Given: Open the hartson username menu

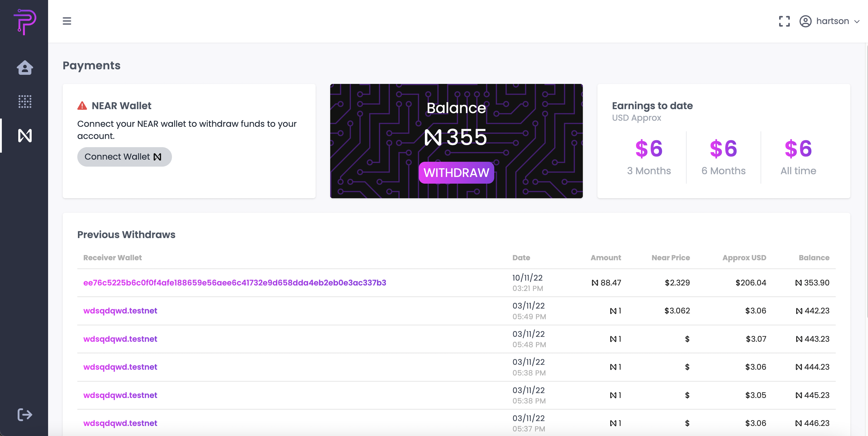Looking at the screenshot, I should 832,21.
